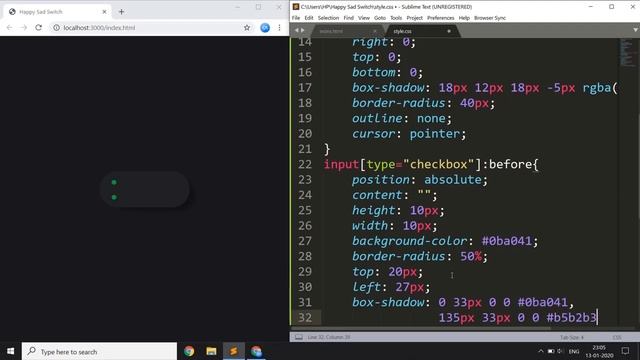Image resolution: width=640 pixels, height=360 pixels.
Task: Open the Find menu
Action: (x=349, y=18)
